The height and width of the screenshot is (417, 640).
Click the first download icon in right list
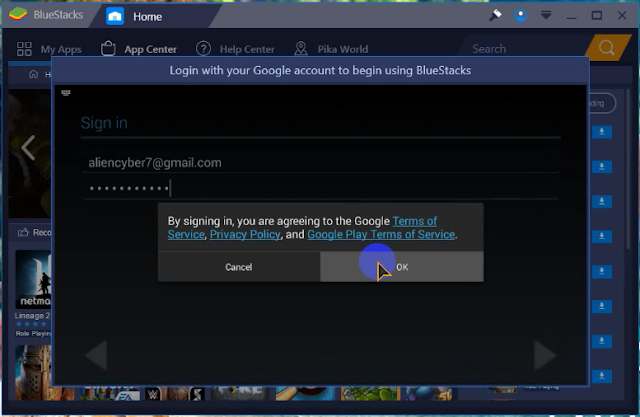[x=602, y=132]
